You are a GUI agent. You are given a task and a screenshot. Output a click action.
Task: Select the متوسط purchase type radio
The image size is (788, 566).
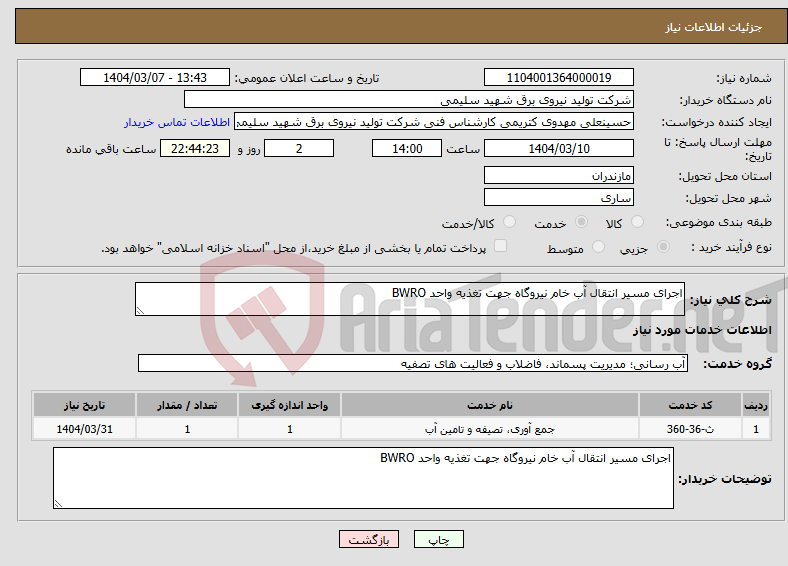[x=598, y=246]
